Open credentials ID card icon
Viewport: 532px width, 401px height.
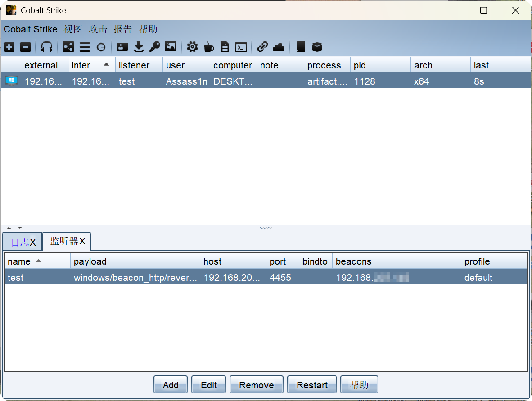pos(122,47)
